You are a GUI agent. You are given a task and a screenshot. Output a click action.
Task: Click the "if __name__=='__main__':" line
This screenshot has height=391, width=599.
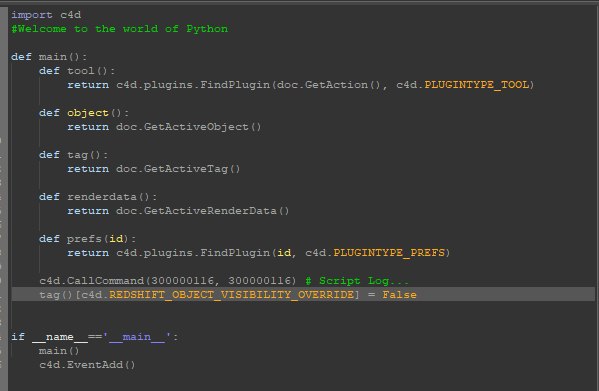[x=94, y=337]
